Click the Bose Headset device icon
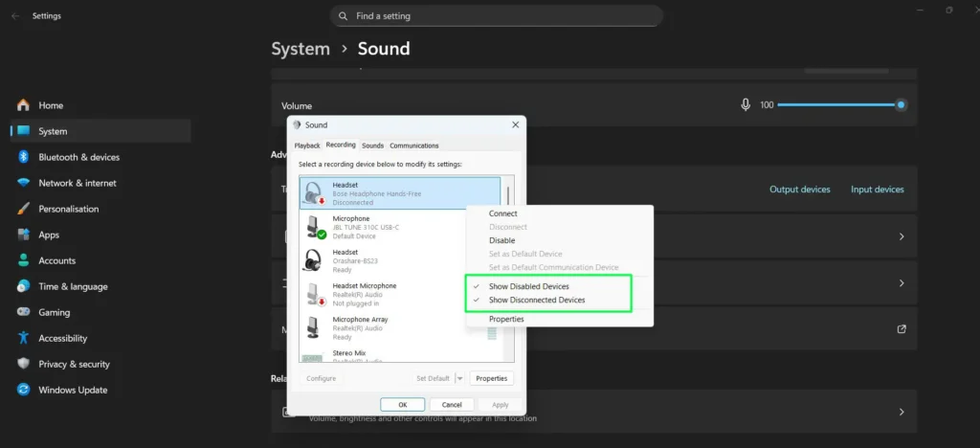 pyautogui.click(x=314, y=193)
